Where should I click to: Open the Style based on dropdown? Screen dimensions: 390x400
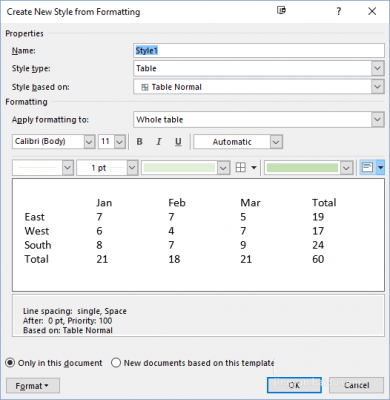tap(377, 87)
